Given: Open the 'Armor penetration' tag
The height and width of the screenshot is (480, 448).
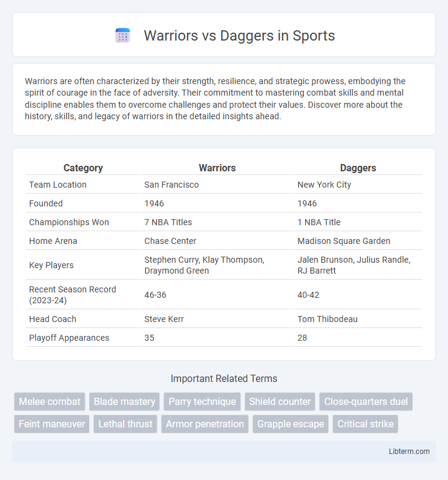Looking at the screenshot, I should 205,424.
